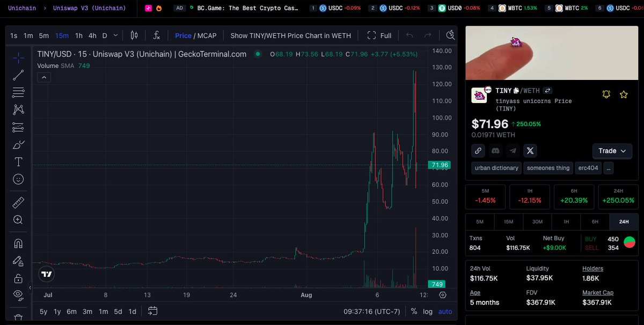Open the candlestick chart type selector
644x325 pixels.
tap(134, 35)
